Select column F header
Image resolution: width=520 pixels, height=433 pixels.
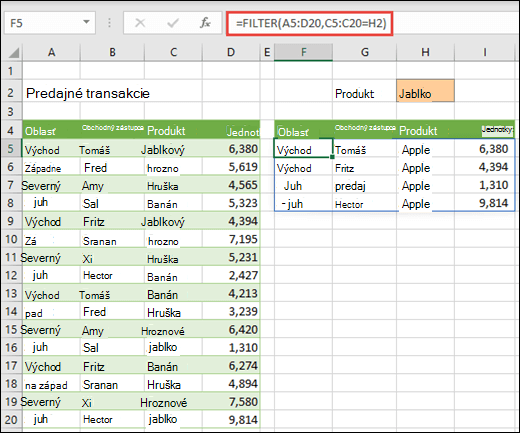[303, 52]
